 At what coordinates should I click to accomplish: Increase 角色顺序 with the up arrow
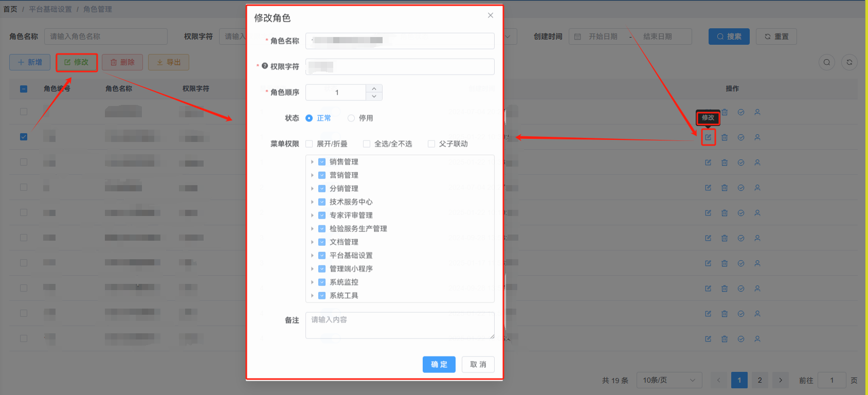[x=374, y=88]
